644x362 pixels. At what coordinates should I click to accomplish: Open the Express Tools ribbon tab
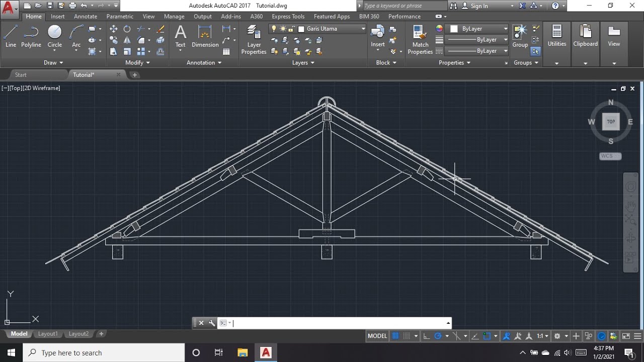pos(288,17)
